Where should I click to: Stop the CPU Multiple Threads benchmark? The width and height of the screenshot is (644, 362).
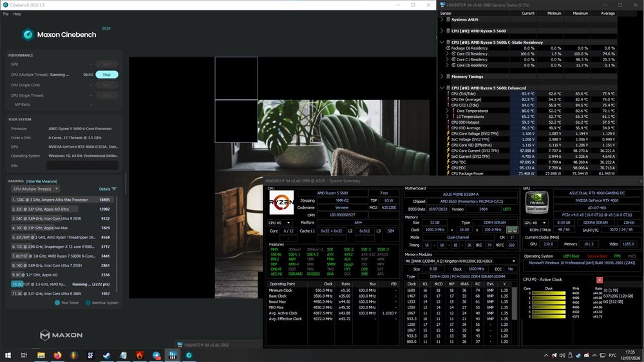(x=107, y=75)
